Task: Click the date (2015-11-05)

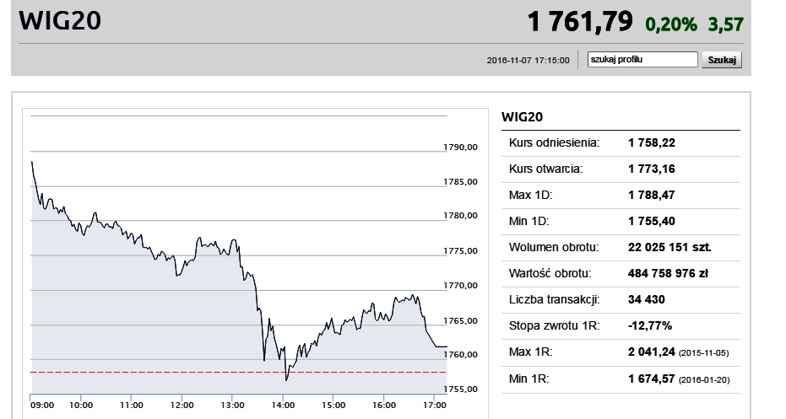Action: [x=704, y=353]
